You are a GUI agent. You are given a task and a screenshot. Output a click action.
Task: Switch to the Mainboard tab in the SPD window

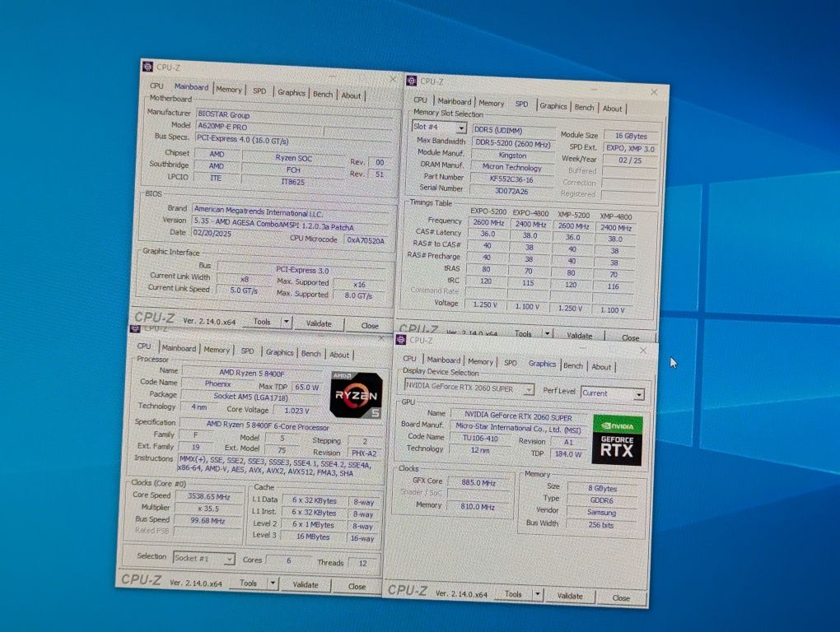tap(455, 102)
